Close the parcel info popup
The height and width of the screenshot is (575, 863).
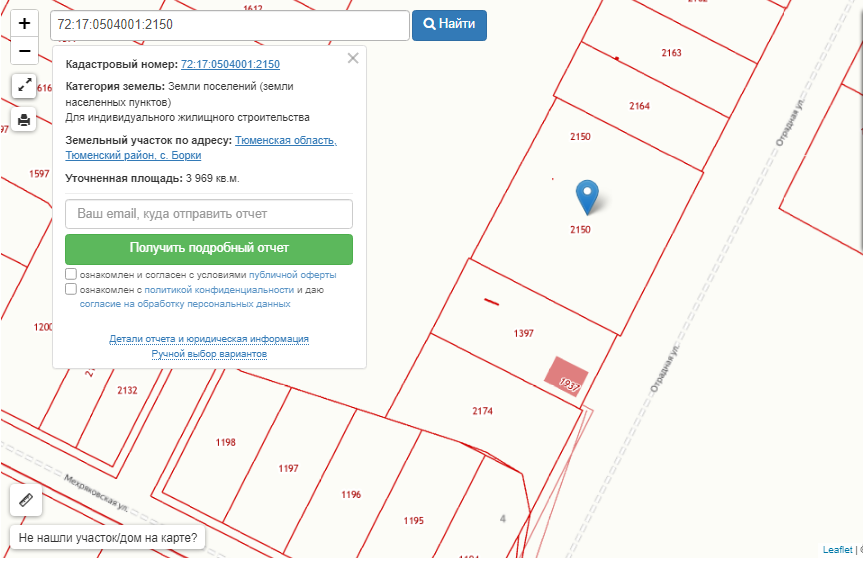point(353,58)
